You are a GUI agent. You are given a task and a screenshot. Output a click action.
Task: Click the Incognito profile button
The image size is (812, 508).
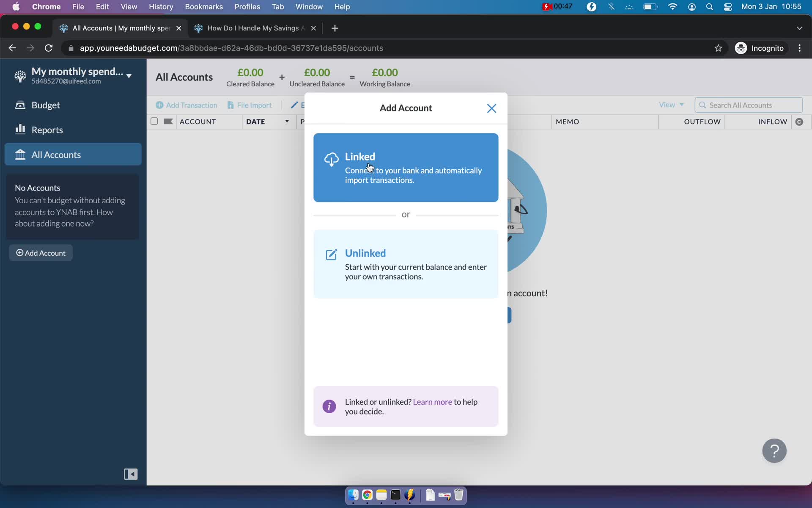[x=760, y=48]
